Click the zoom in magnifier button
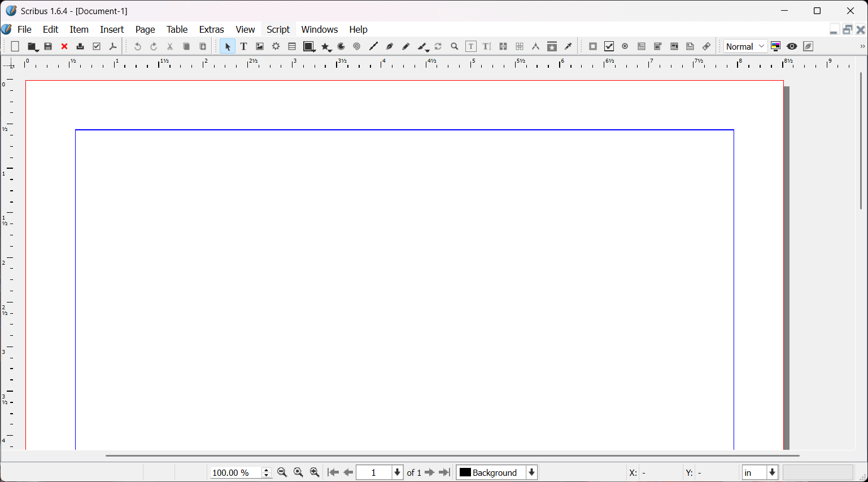Image resolution: width=868 pixels, height=482 pixels. [x=315, y=472]
